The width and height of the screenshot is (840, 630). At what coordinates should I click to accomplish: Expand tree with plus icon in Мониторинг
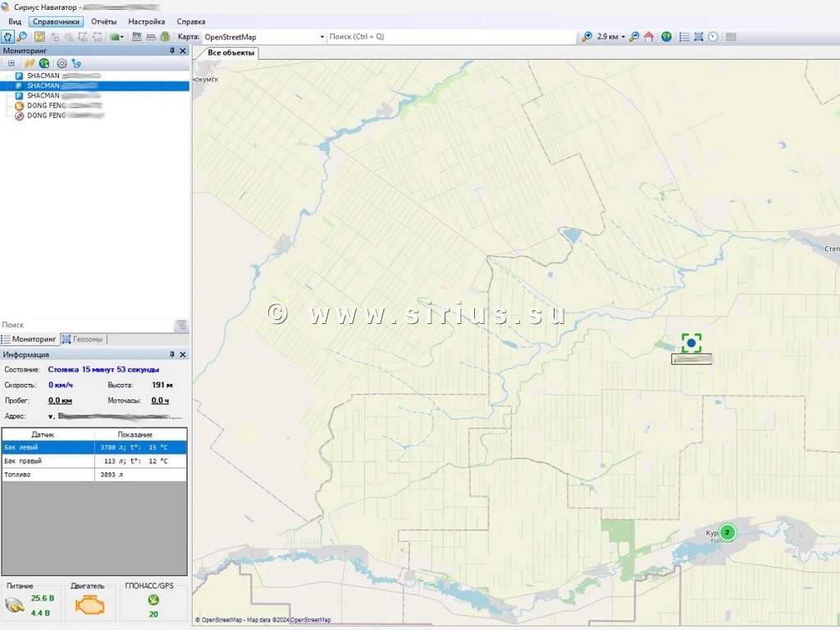click(x=11, y=63)
